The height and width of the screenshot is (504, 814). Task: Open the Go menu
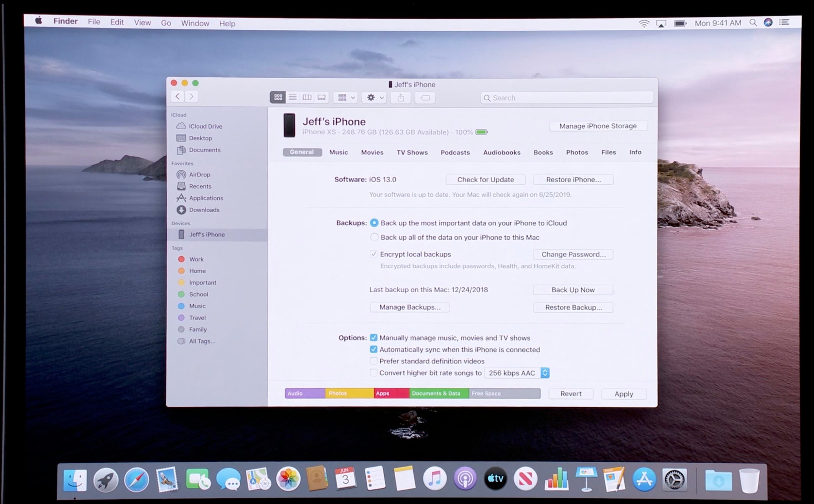pyautogui.click(x=166, y=23)
